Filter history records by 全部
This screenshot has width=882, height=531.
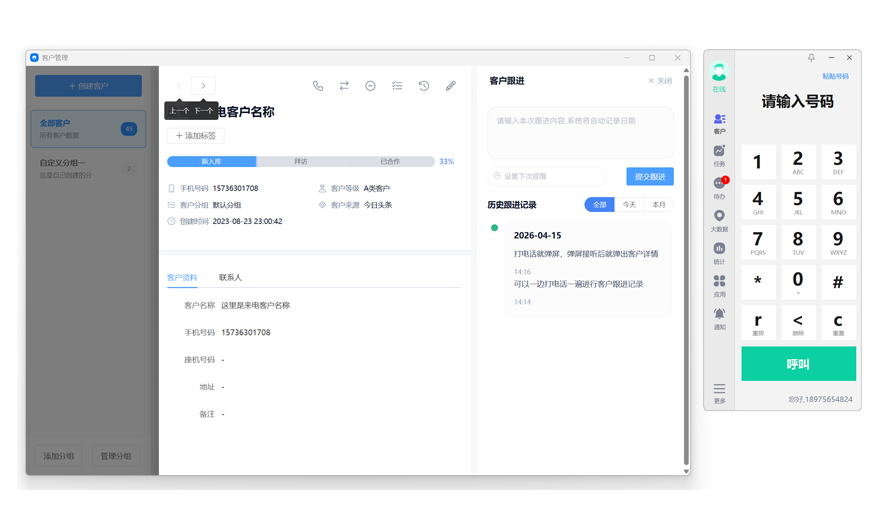pos(600,205)
